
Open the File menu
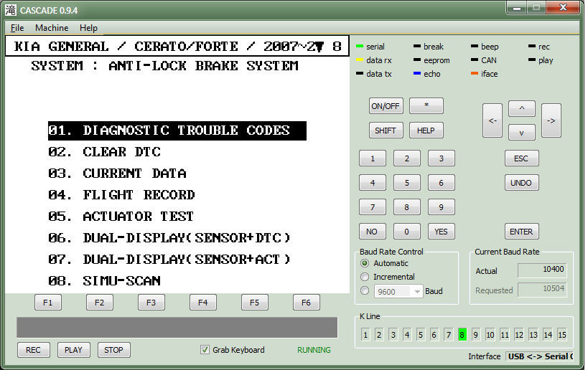17,28
